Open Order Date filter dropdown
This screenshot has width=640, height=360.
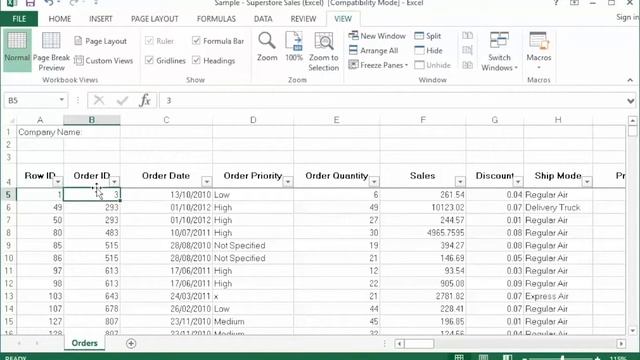click(x=207, y=182)
